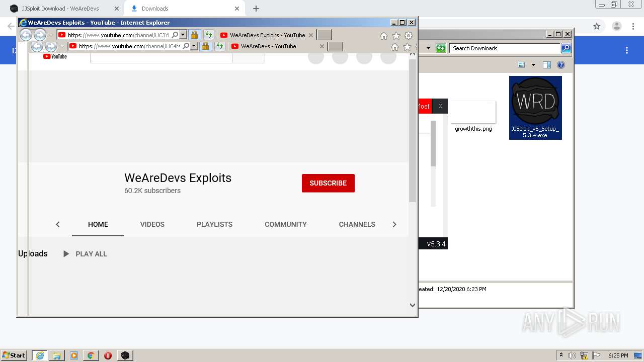Open the address history dropdown in Downloads window
The height and width of the screenshot is (362, 644).
(429, 48)
